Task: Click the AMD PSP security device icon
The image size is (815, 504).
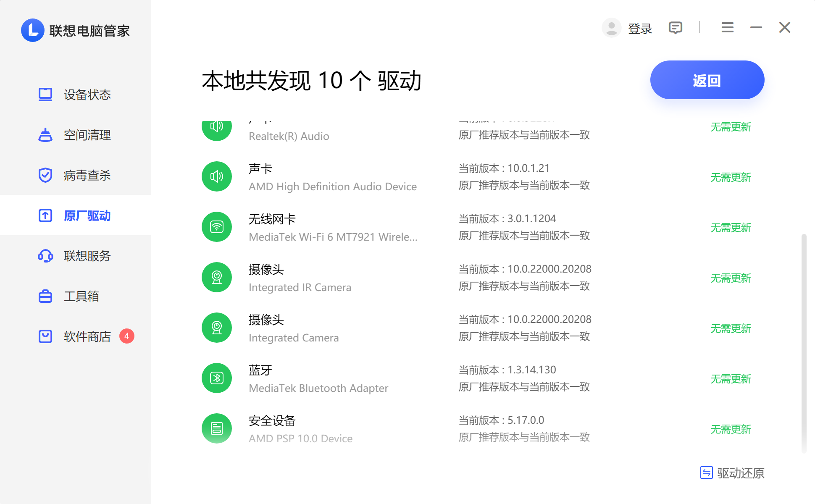Action: pyautogui.click(x=217, y=428)
